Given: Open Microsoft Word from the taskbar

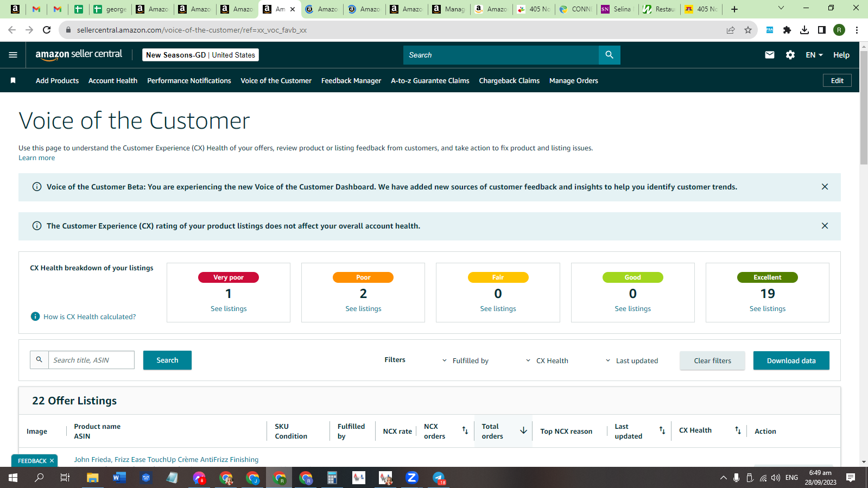Looking at the screenshot, I should coord(119,478).
